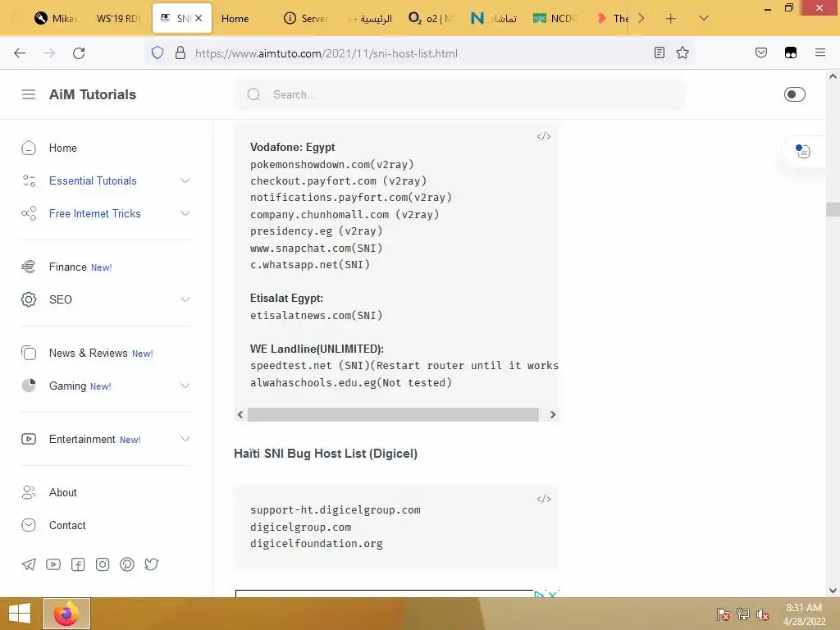Expand the Essential Tutorials chevron
840x630 pixels.
tap(185, 180)
